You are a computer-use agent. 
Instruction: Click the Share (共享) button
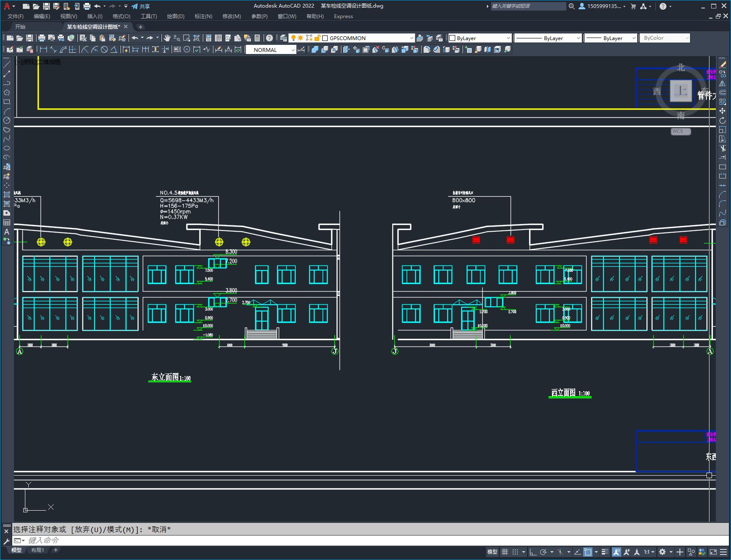(141, 6)
